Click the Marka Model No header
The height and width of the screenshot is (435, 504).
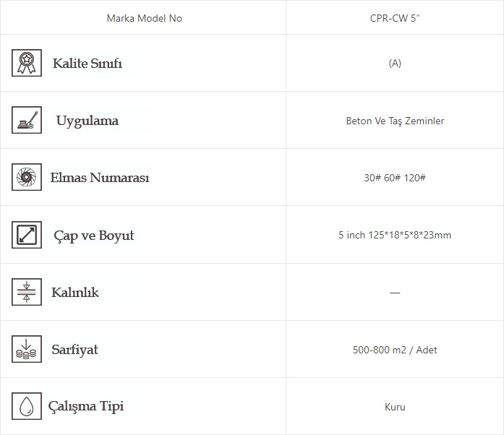[145, 18]
